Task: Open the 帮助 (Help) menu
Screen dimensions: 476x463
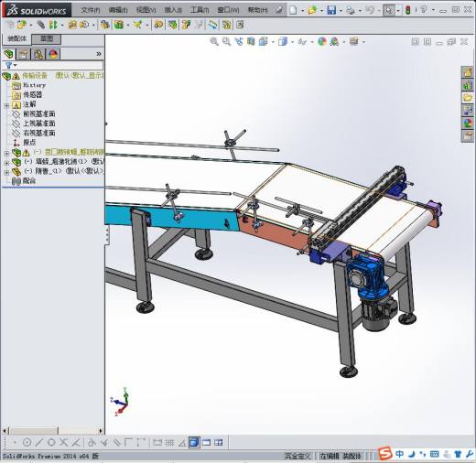Action: coord(258,10)
